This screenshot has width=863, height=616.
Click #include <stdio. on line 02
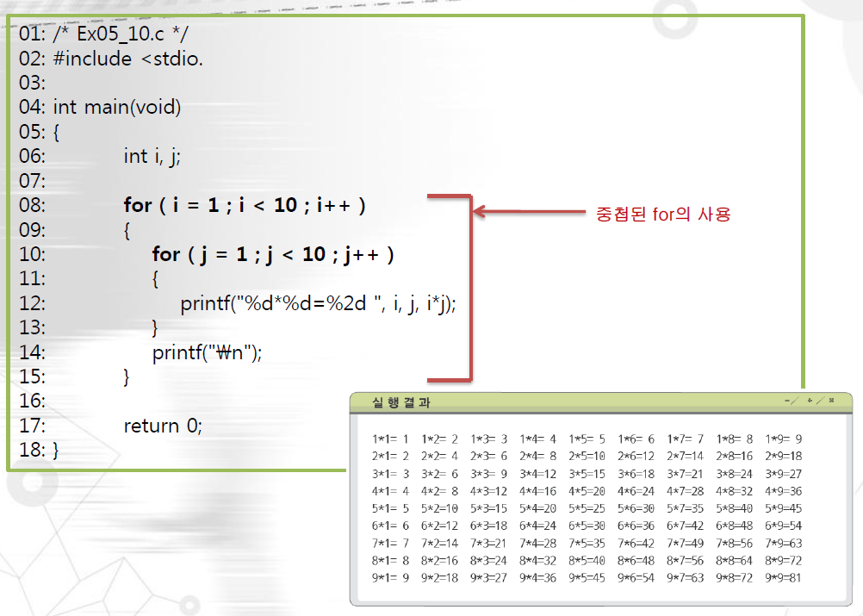[x=128, y=59]
